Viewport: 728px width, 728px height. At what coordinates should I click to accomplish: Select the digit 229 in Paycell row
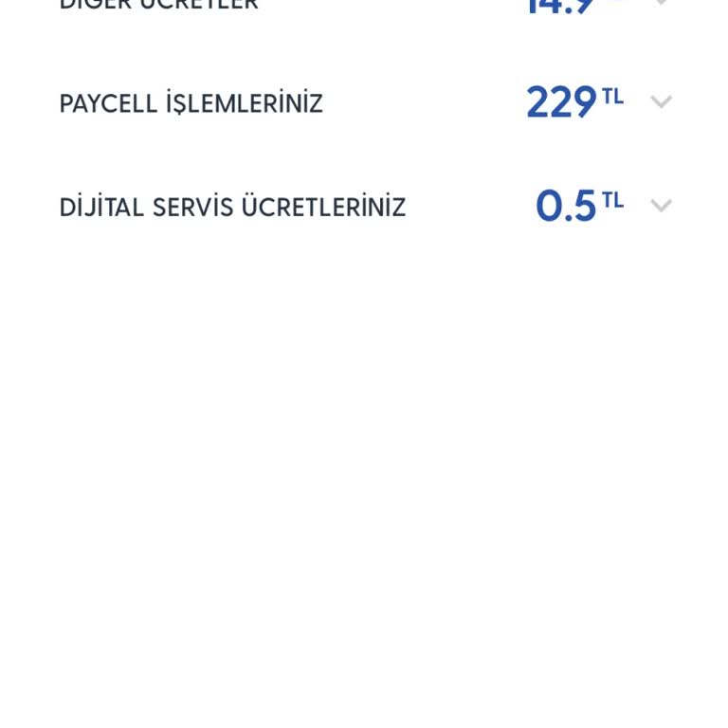click(x=561, y=102)
